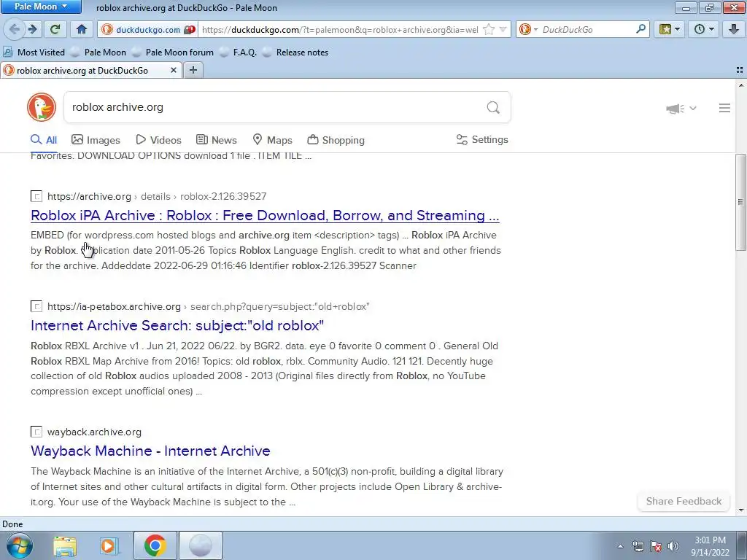Screen dimensions: 747x560
Task: Open the Pale Moon bookmark
Action: [98, 52]
